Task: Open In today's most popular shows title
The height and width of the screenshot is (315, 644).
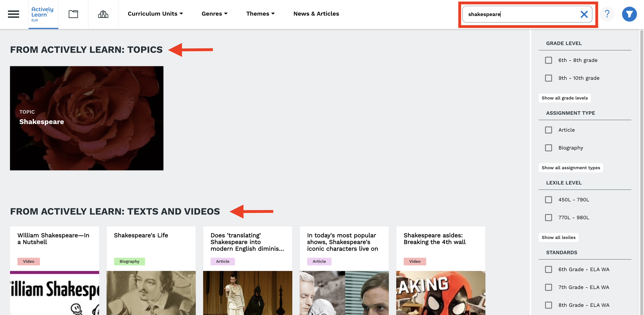Action: [x=342, y=242]
